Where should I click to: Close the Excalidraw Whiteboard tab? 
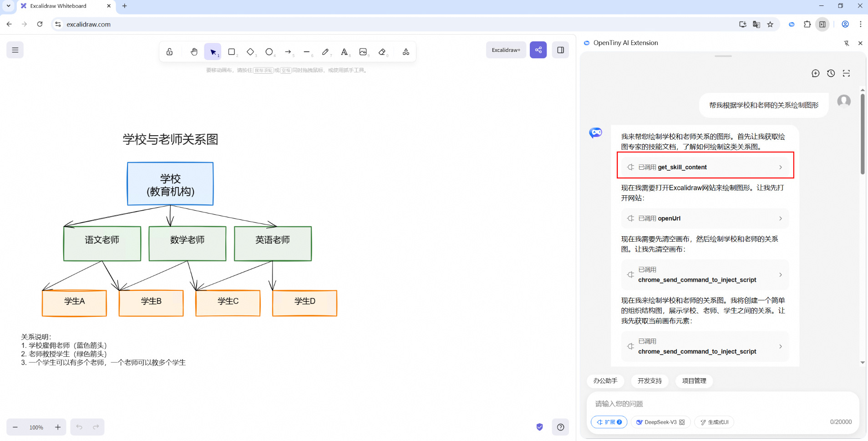(109, 6)
